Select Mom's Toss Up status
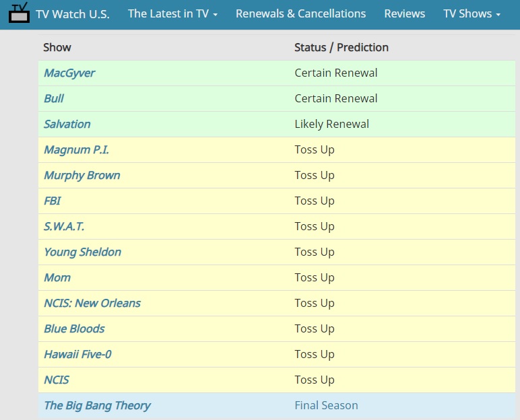Screen dimensions: 520x420 click(315, 278)
